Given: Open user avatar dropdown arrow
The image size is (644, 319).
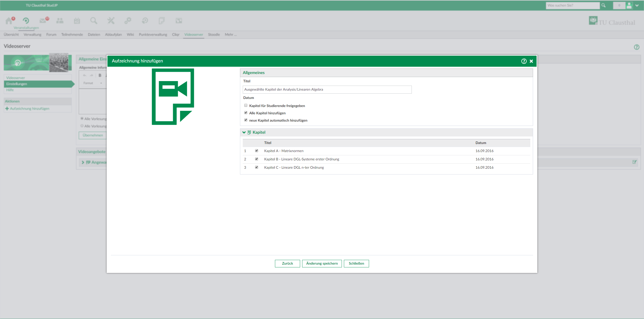Looking at the screenshot, I should (x=637, y=6).
